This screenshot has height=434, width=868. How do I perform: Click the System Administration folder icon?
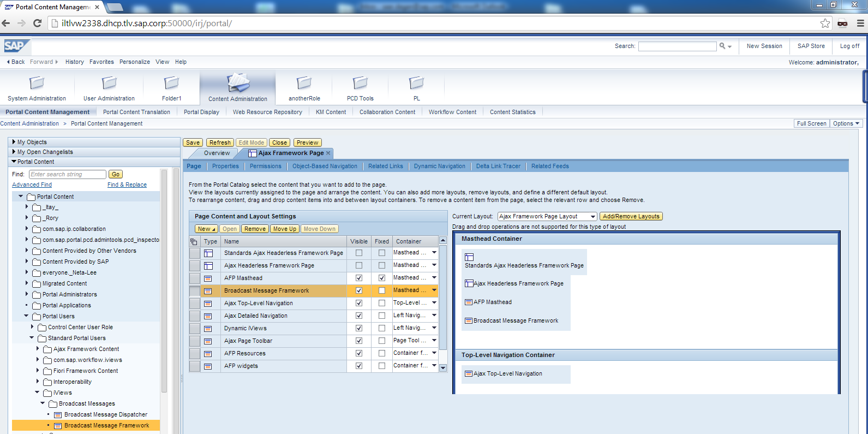tap(37, 83)
